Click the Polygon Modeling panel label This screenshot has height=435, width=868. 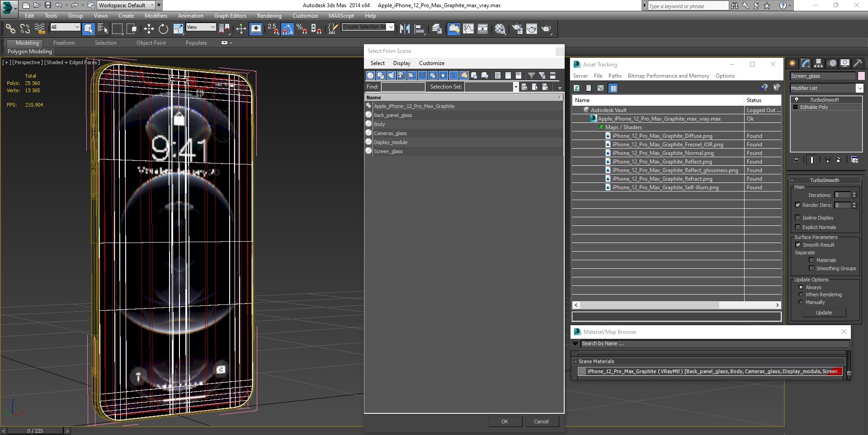click(30, 51)
